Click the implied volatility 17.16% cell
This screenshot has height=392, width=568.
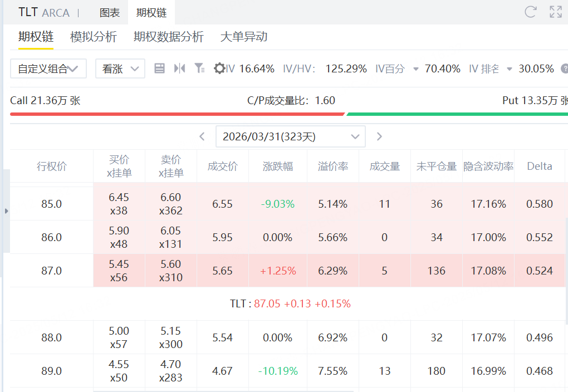pyautogui.click(x=488, y=204)
